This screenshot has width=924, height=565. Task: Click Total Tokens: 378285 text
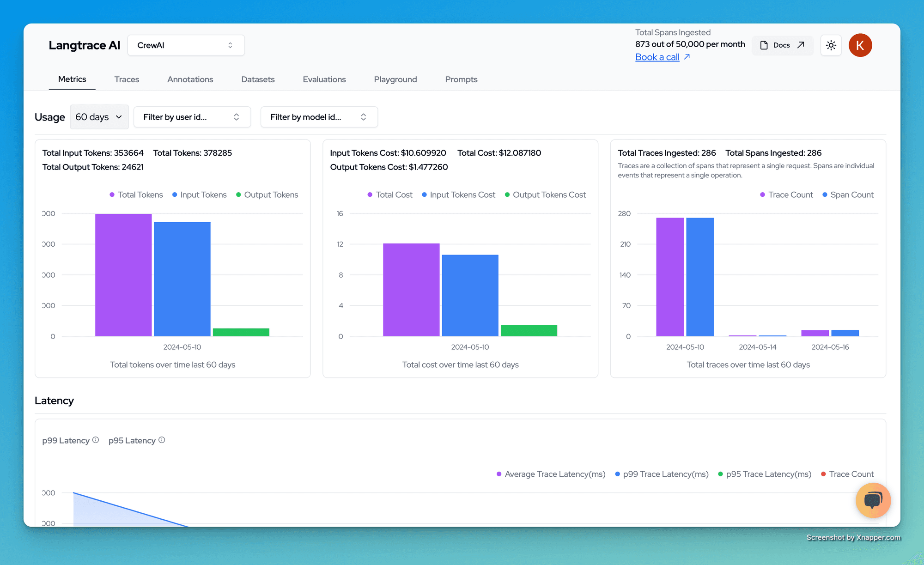(x=192, y=153)
